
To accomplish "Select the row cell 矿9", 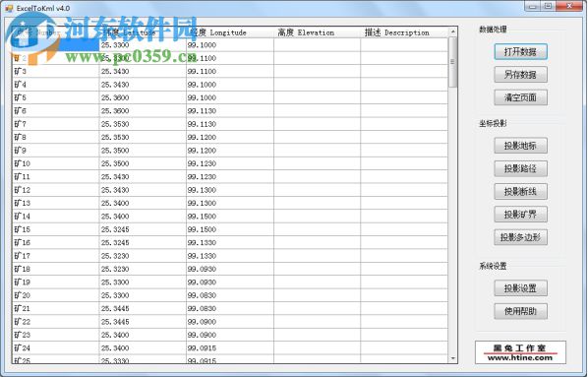I will [x=56, y=151].
